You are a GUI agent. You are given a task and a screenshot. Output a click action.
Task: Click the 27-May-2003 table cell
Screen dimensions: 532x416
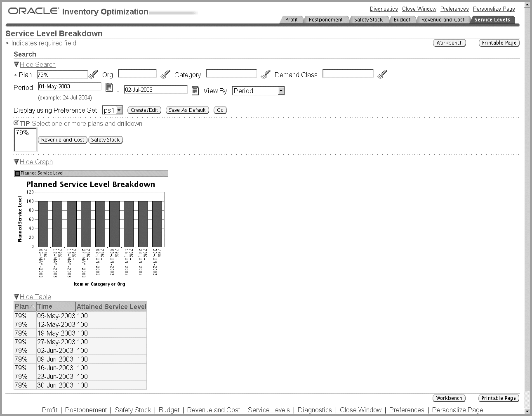[x=56, y=342]
